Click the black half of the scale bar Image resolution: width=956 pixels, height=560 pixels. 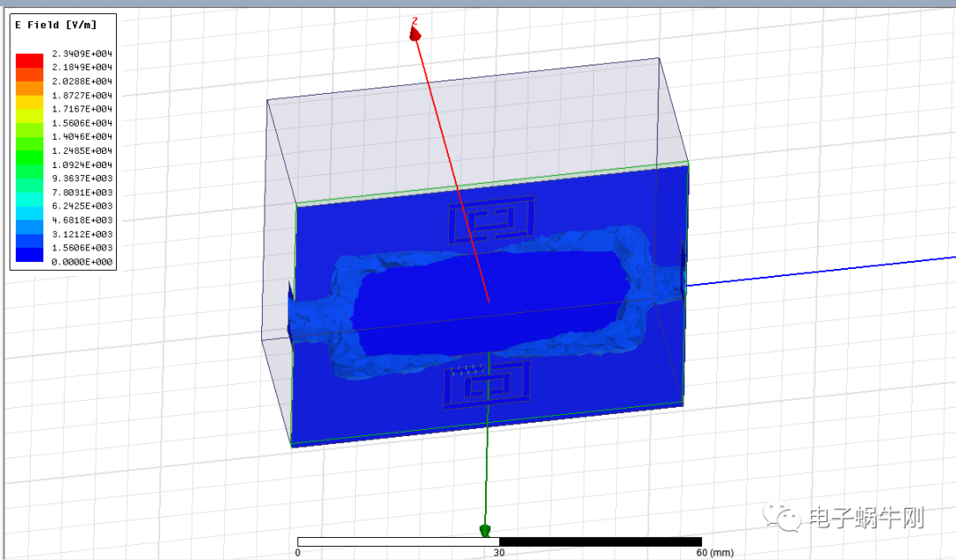click(600, 541)
